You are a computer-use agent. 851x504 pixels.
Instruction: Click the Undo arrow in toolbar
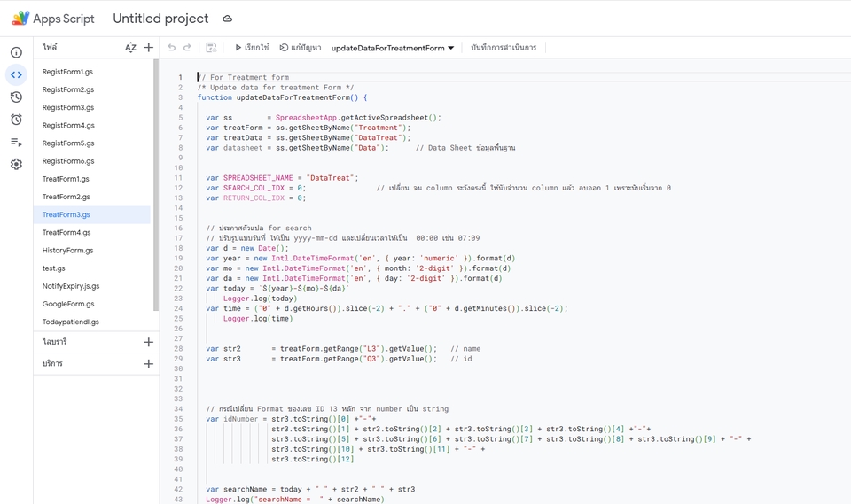[171, 47]
